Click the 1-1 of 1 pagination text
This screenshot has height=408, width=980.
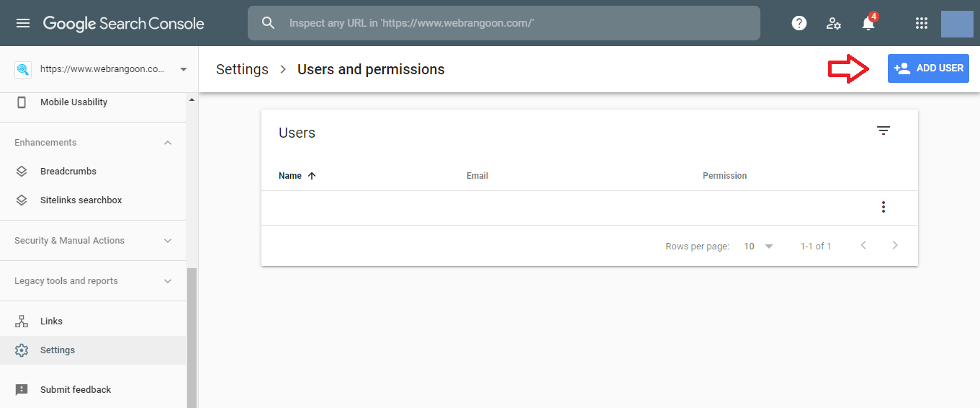(x=816, y=247)
